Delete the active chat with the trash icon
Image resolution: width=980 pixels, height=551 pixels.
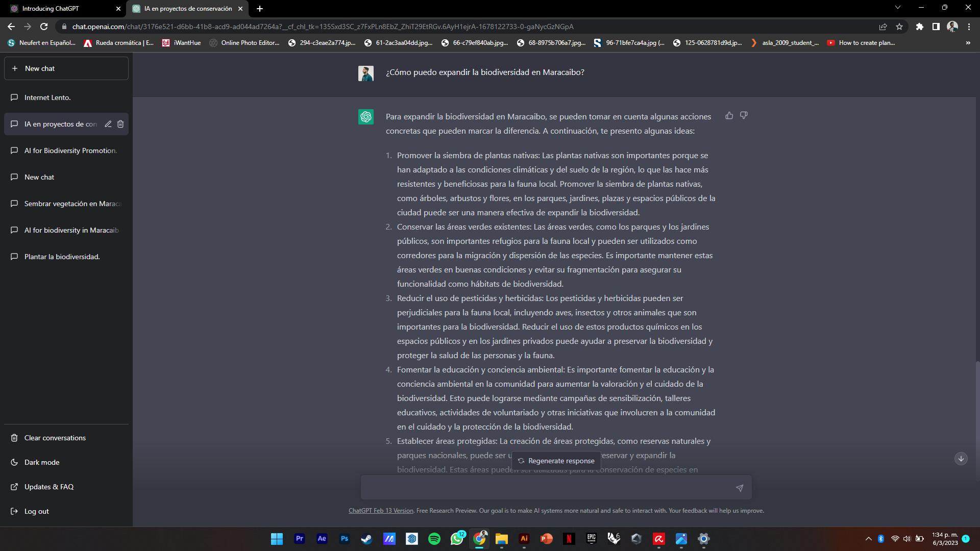[120, 124]
